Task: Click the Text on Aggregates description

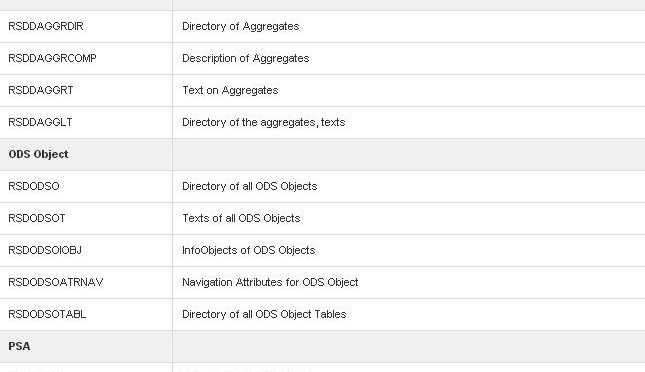Action: coord(230,91)
